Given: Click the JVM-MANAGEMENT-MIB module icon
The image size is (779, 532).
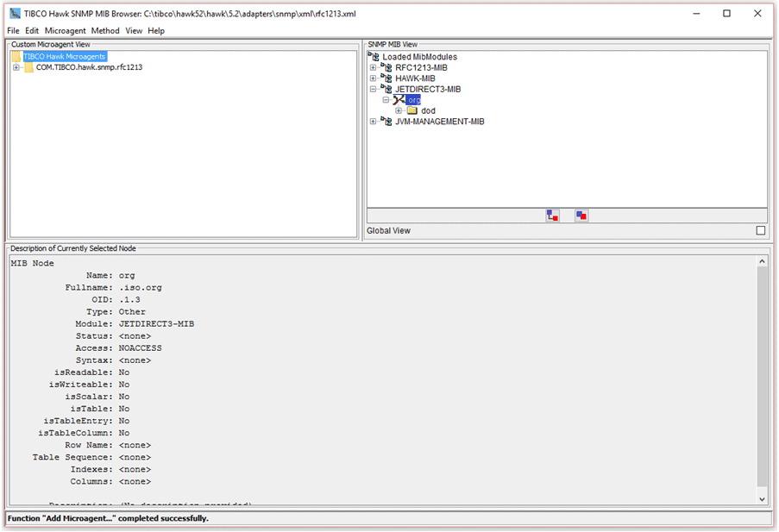Looking at the screenshot, I should pos(386,122).
